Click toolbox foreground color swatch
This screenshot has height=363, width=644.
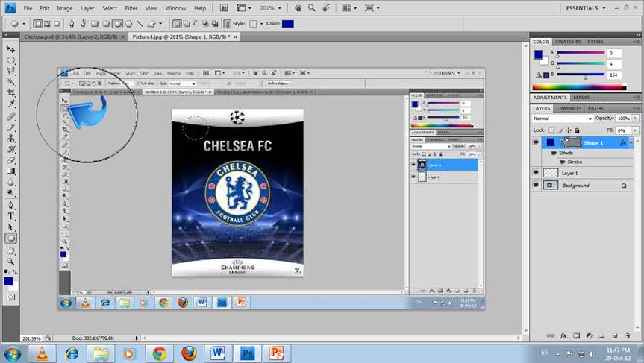[x=8, y=281]
